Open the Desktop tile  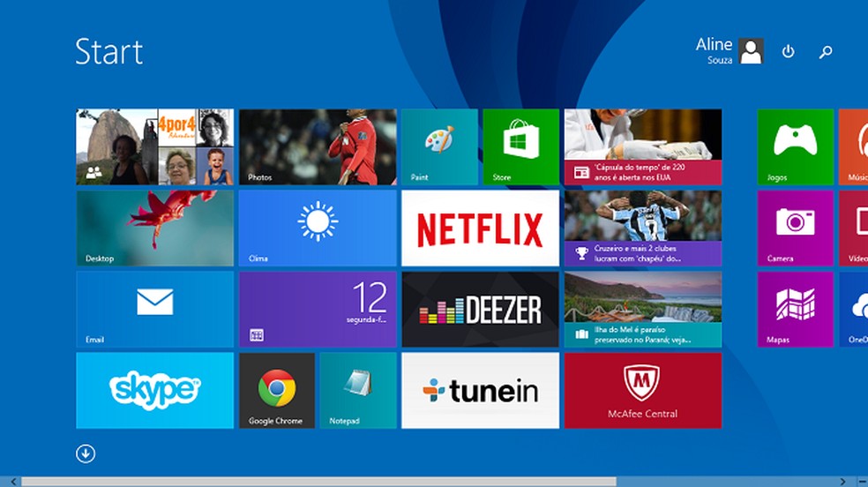coord(155,228)
